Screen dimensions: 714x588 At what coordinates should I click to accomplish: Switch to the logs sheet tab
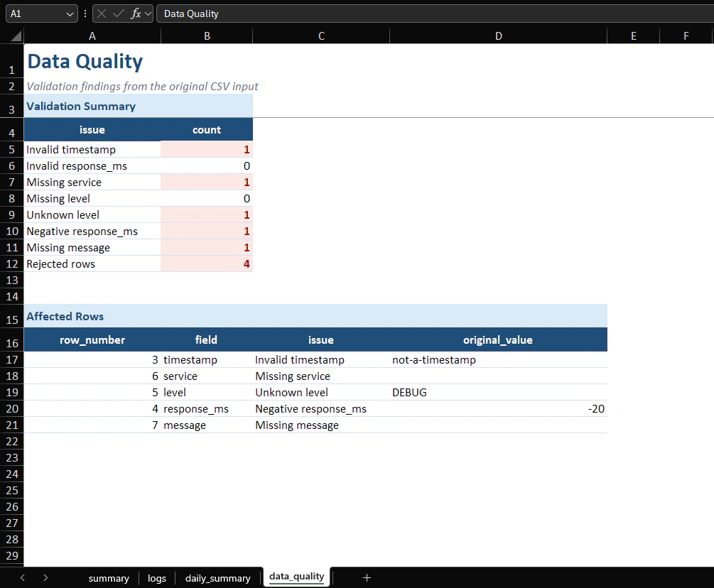click(x=156, y=578)
